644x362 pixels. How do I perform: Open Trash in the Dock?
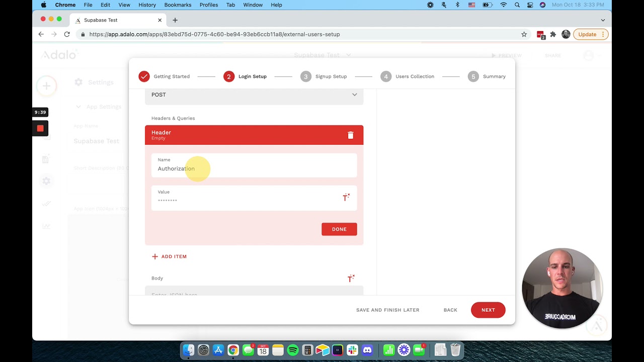[455, 350]
